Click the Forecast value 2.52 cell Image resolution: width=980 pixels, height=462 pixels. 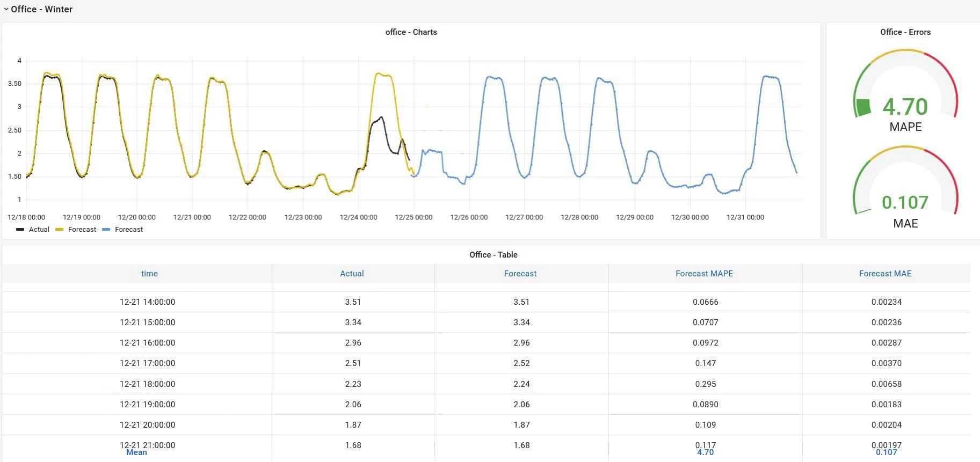(521, 363)
